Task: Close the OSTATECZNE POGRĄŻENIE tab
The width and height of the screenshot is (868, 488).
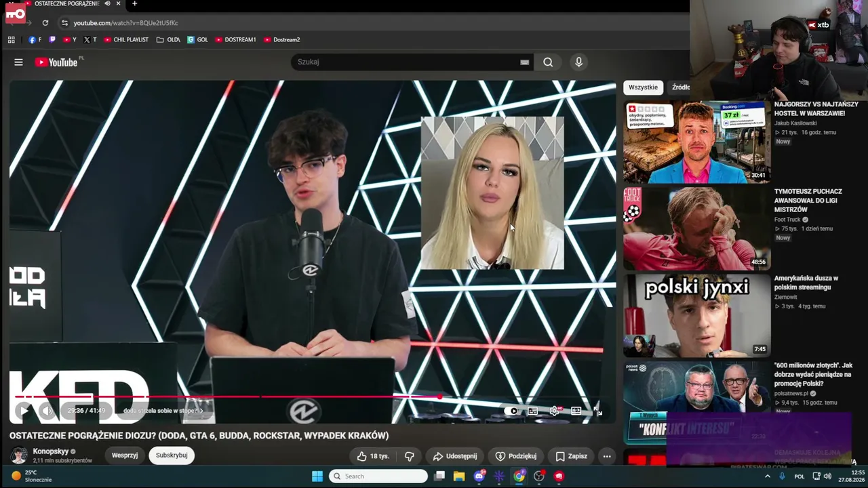Action: pyautogui.click(x=119, y=4)
